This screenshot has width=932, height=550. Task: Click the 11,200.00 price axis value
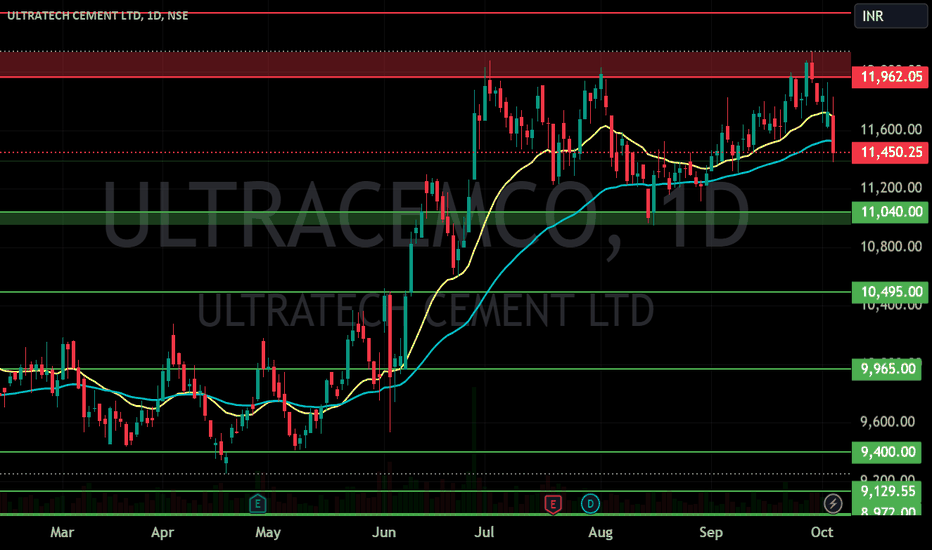click(891, 187)
